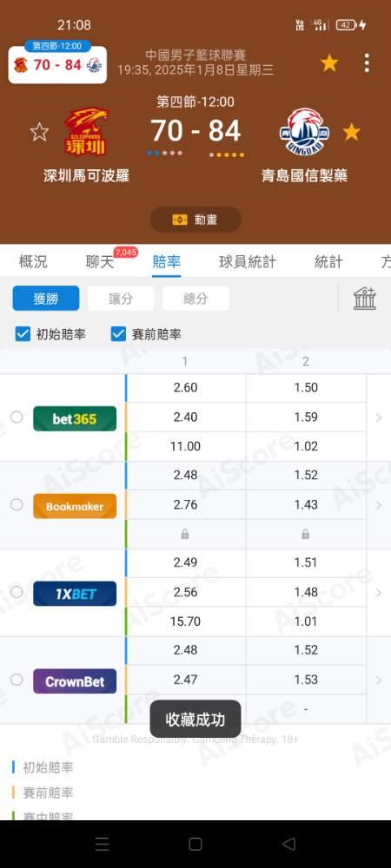This screenshot has width=391, height=868.
Task: Tap 1XBET odds 1.01
Action: 306,621
